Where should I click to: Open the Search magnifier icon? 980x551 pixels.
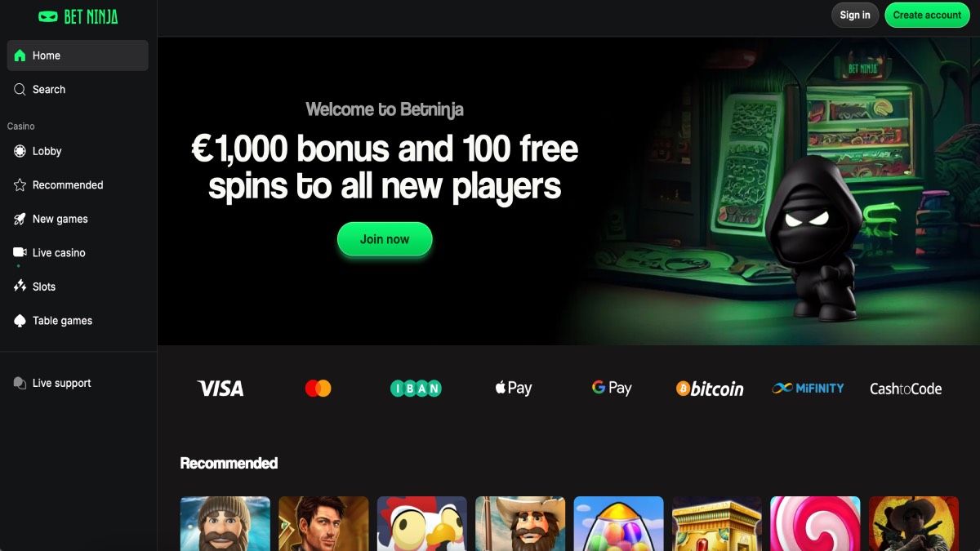(20, 90)
